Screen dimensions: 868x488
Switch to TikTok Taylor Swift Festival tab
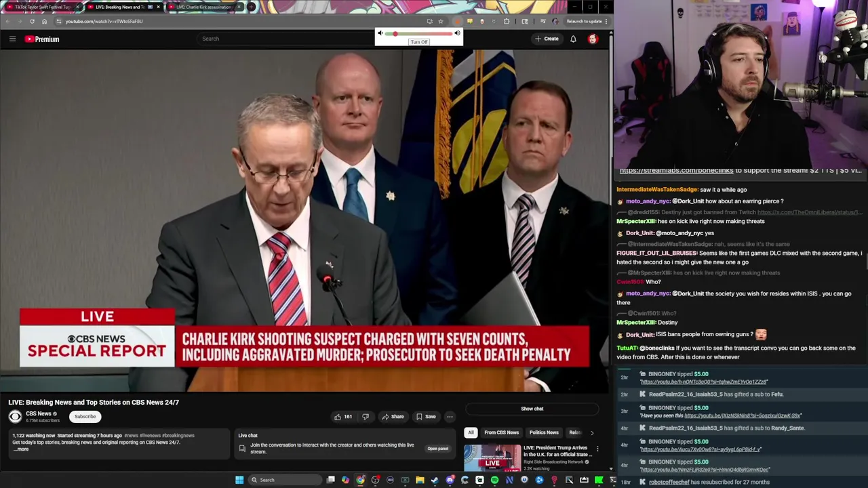point(42,7)
